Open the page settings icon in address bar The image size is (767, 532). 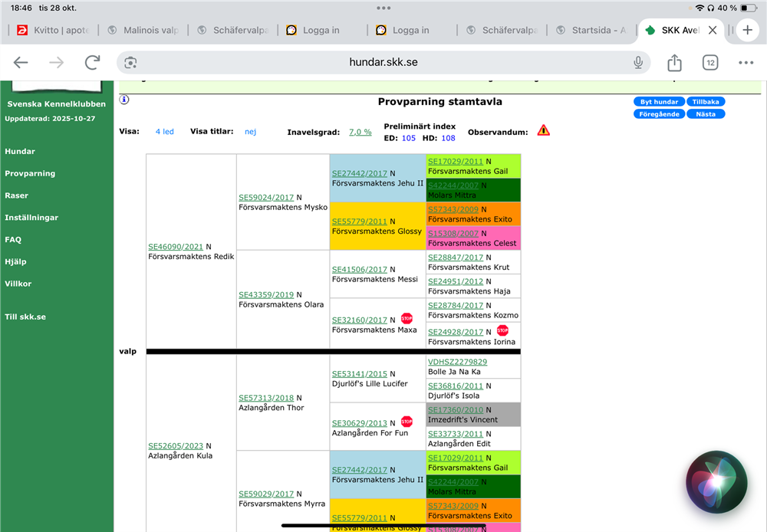[x=130, y=63]
